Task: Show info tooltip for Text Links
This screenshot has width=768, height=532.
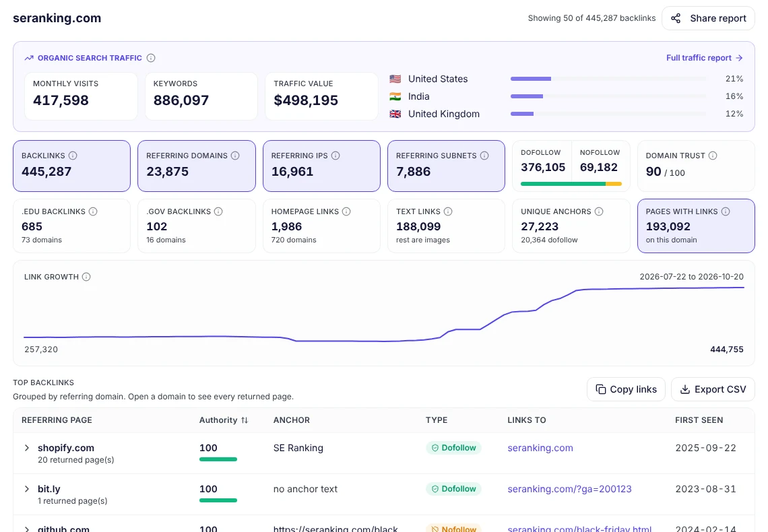Action: tap(448, 211)
